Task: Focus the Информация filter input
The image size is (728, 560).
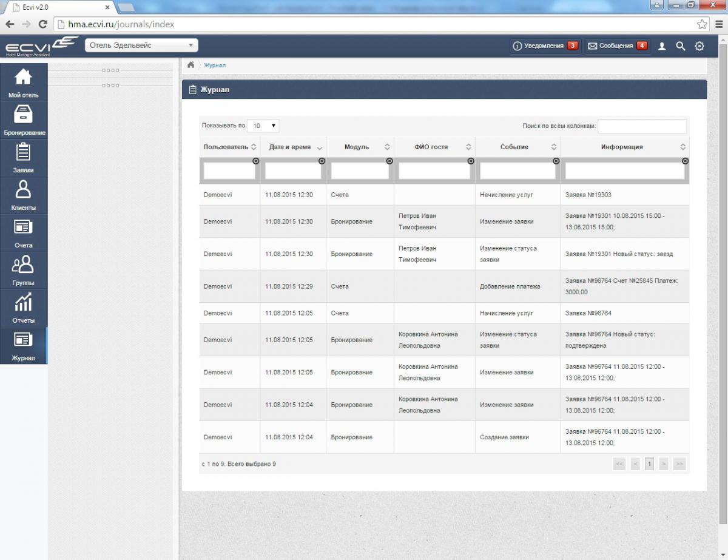Action: tap(625, 171)
